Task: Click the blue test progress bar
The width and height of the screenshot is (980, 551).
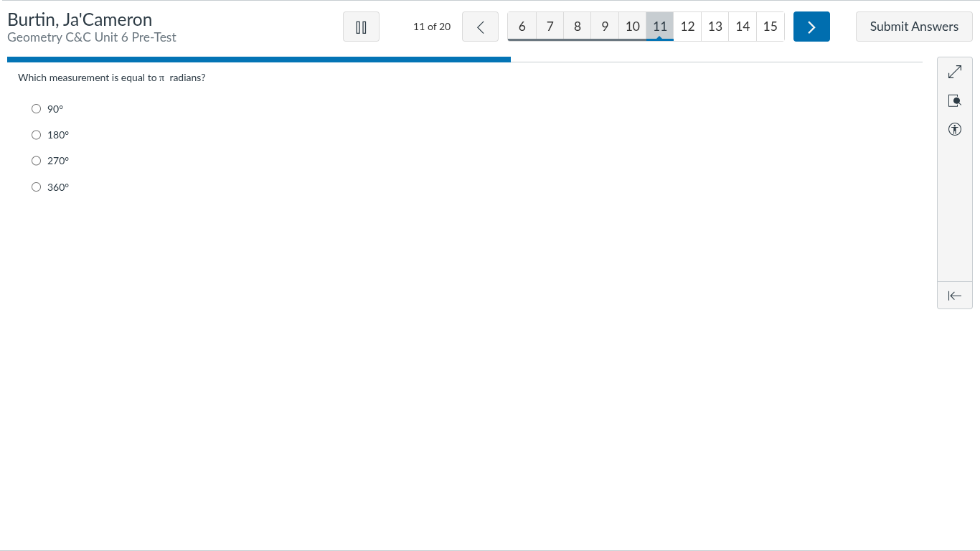Action: point(258,60)
